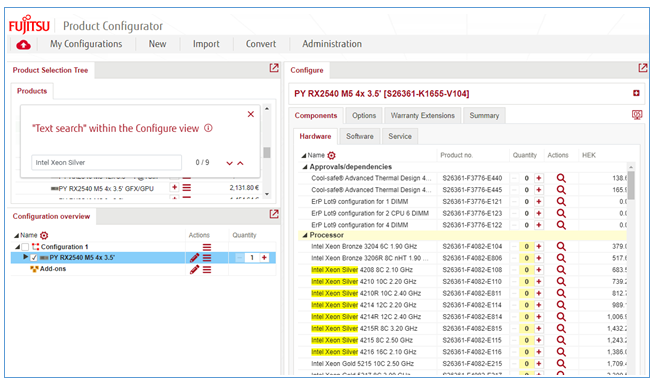Open column settings gear in Configure table

click(x=331, y=155)
